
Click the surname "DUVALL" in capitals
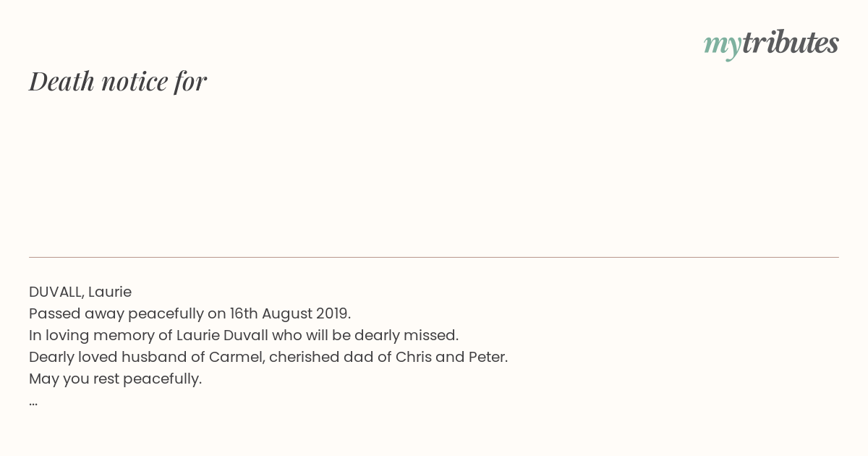point(56,292)
